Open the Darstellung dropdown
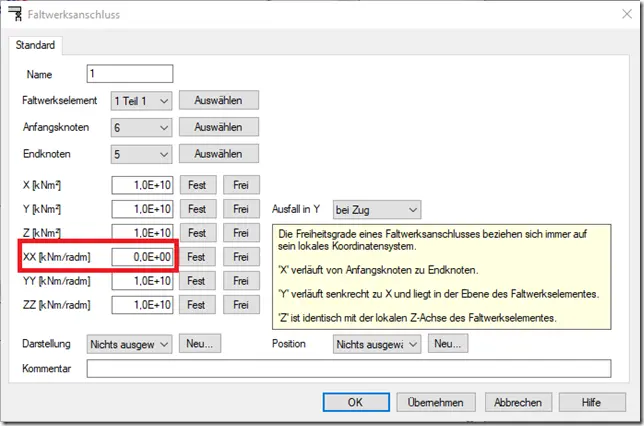644x426 pixels. pyautogui.click(x=129, y=344)
